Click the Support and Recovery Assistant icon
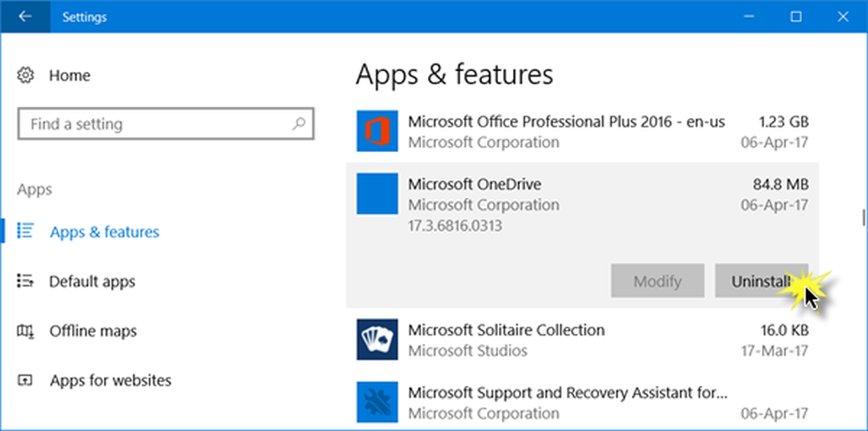 click(377, 401)
